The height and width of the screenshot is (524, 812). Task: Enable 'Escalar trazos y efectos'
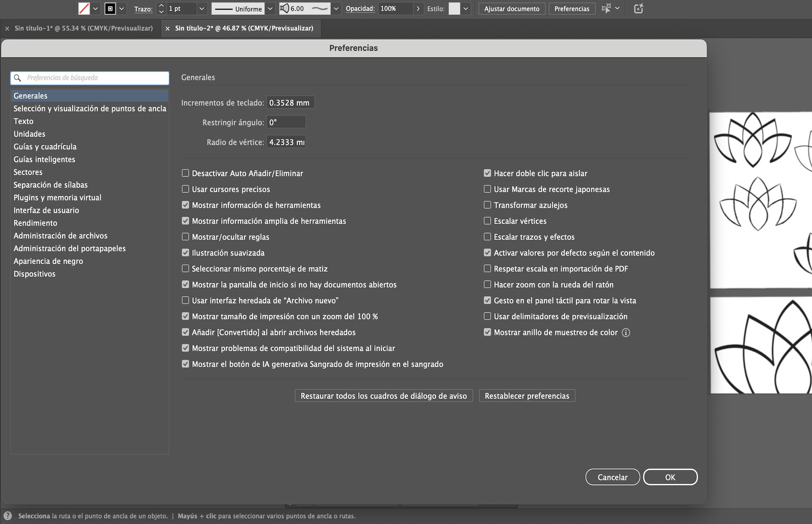(x=487, y=237)
